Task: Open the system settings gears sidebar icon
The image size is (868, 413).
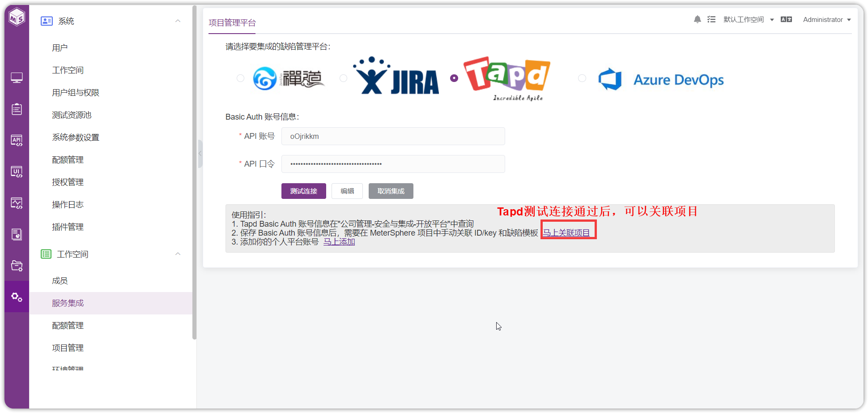Action: [x=17, y=297]
